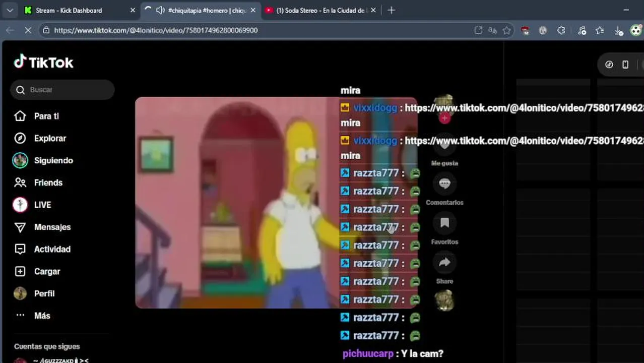Open the Friends section
Viewport: 644px width, 363px height.
(38, 183)
